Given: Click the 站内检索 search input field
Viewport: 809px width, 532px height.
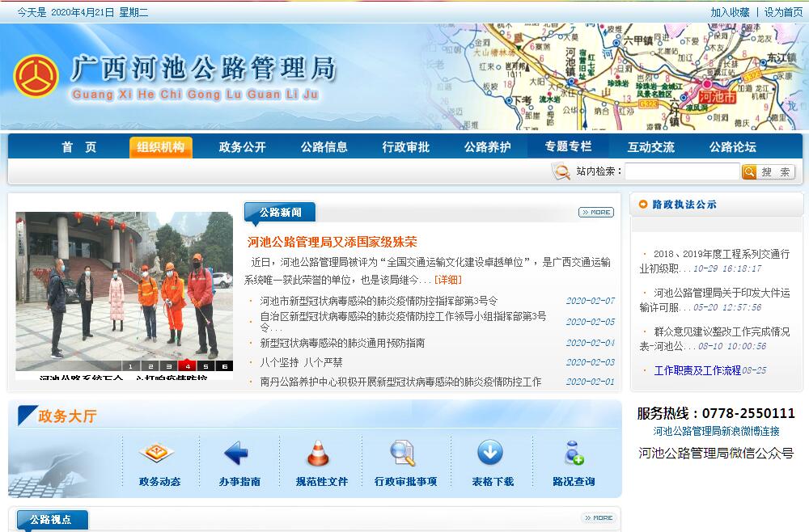Looking at the screenshot, I should coord(681,171).
